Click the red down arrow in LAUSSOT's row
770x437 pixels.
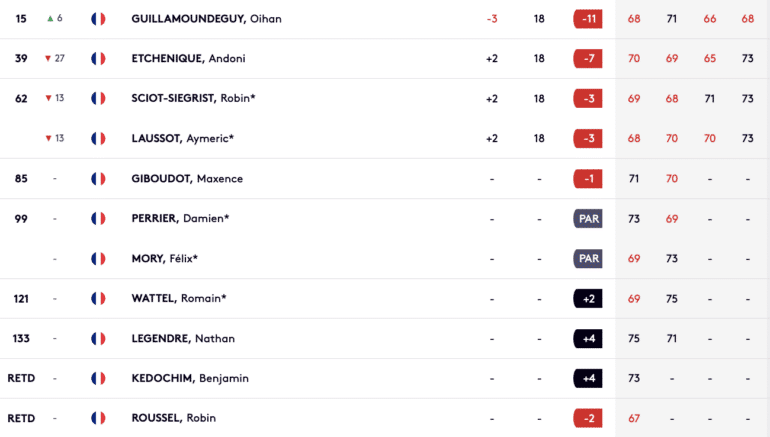(x=48, y=138)
